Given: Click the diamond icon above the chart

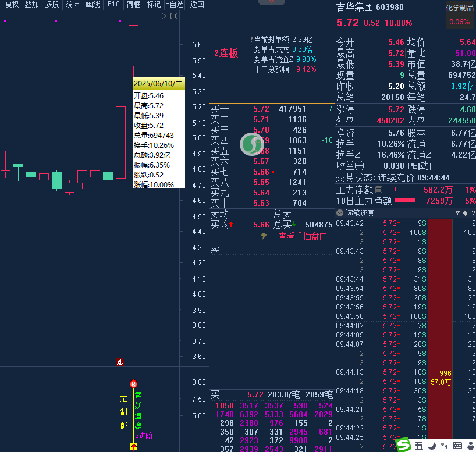Looking at the screenshot, I should coord(163,16).
